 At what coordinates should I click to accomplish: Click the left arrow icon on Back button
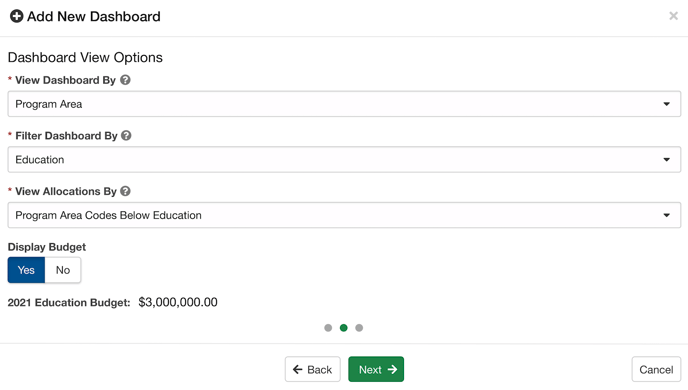pyautogui.click(x=297, y=369)
